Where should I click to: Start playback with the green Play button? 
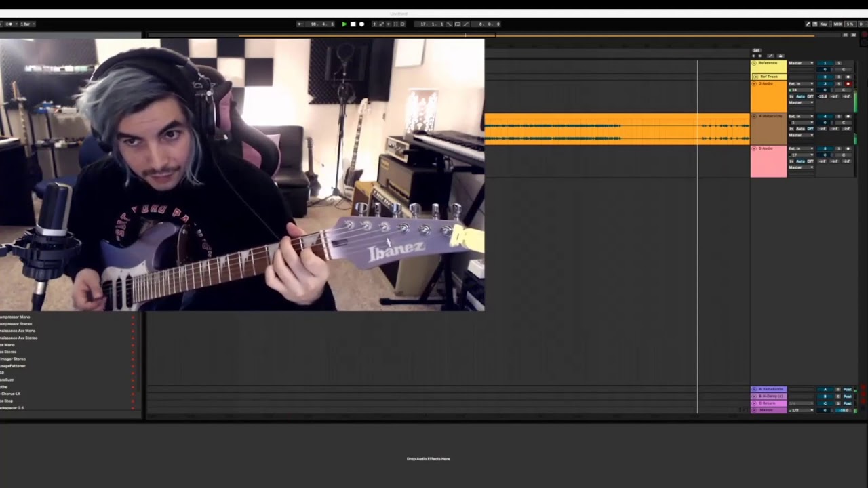(344, 24)
